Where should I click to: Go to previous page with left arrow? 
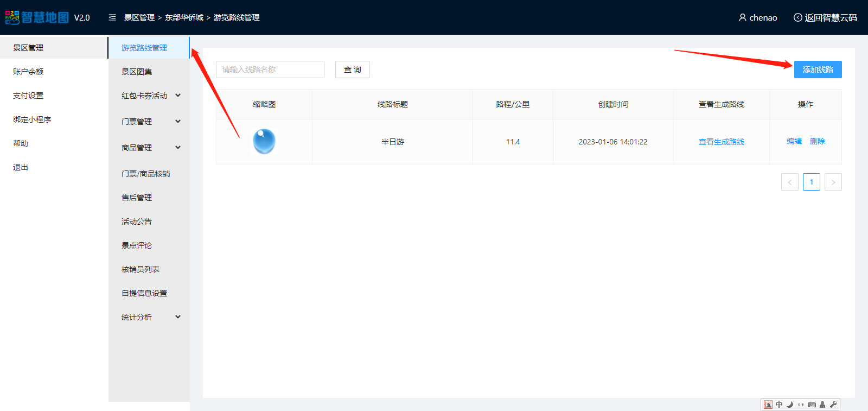coord(789,182)
